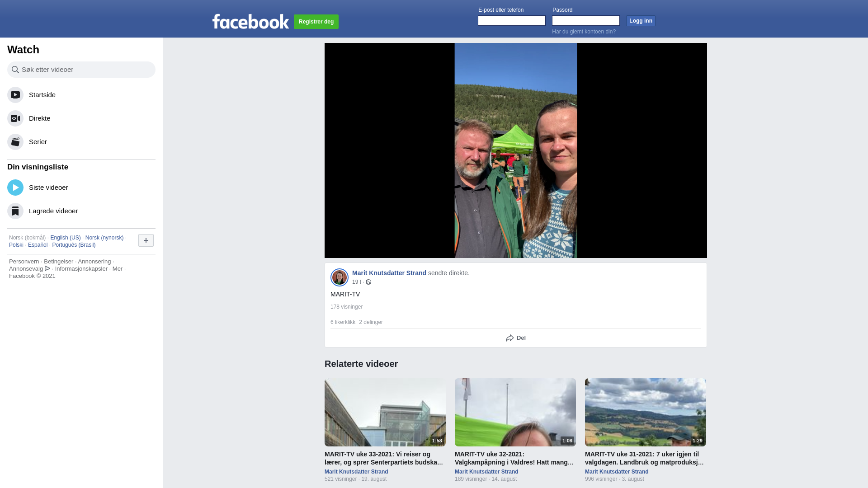The width and height of the screenshot is (868, 488).
Task: Select the Direkte live camera icon
Action: click(x=15, y=118)
